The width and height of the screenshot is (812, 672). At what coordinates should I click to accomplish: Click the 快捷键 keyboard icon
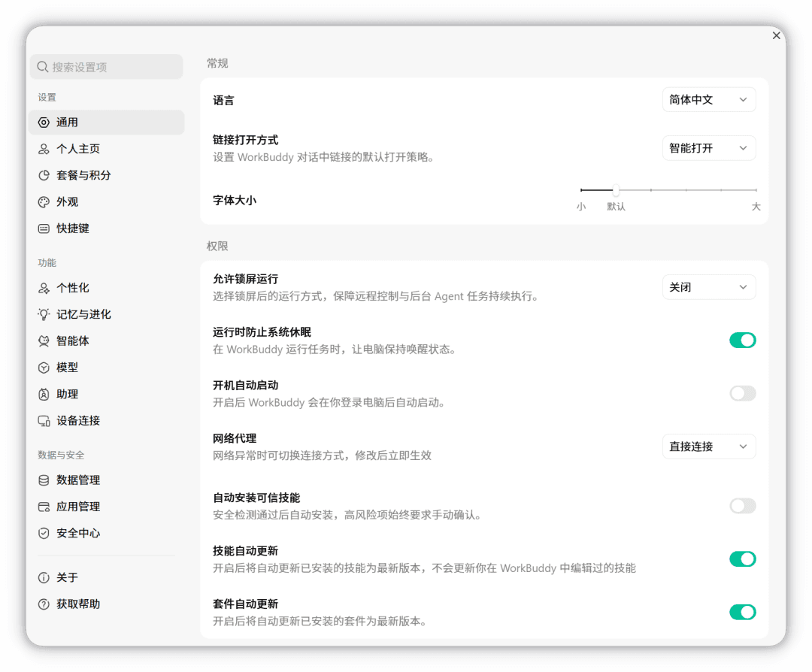[44, 229]
